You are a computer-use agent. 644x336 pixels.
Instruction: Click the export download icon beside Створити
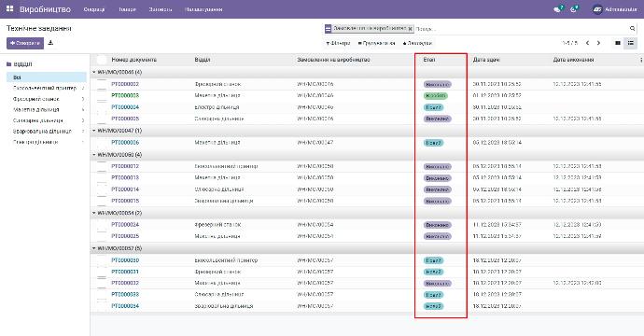click(50, 43)
